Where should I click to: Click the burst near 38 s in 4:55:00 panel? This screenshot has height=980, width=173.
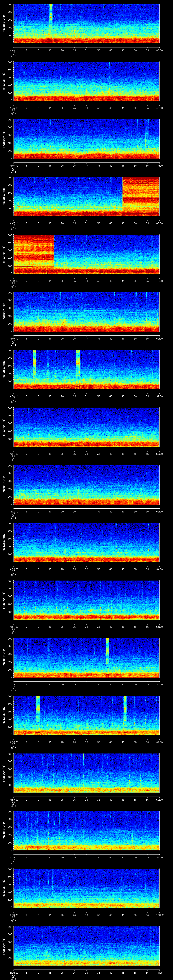click(107, 651)
